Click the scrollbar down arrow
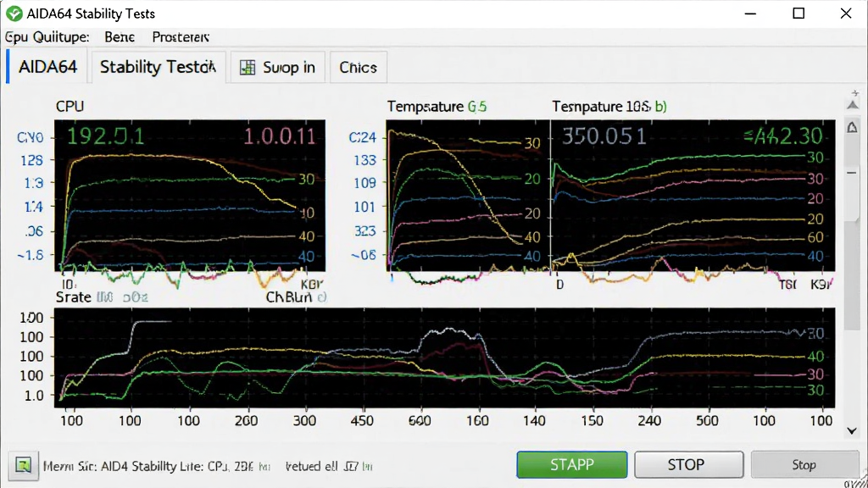Screen dimensions: 868x488 [x=852, y=430]
